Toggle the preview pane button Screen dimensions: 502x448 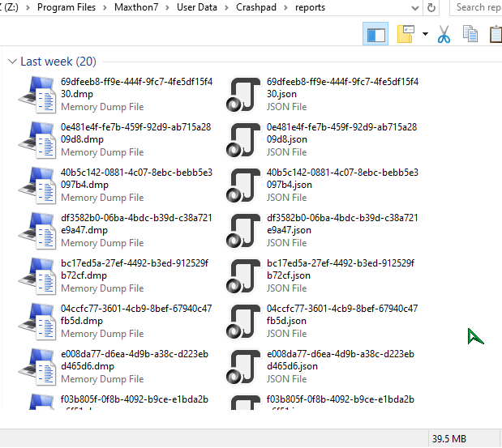tap(376, 34)
